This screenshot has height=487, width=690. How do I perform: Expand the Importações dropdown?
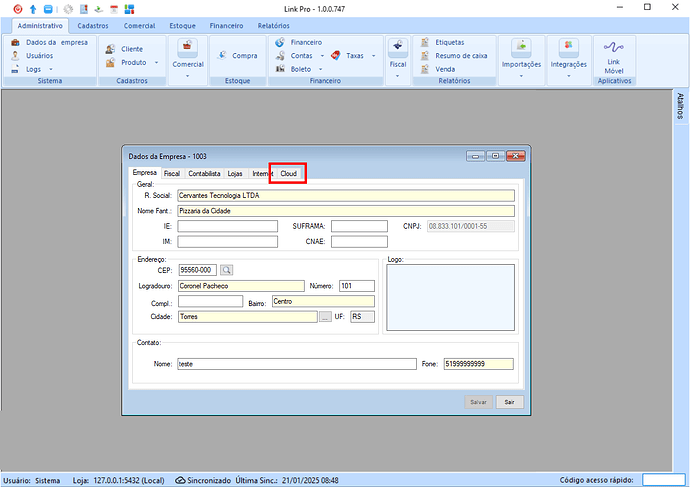click(x=521, y=65)
